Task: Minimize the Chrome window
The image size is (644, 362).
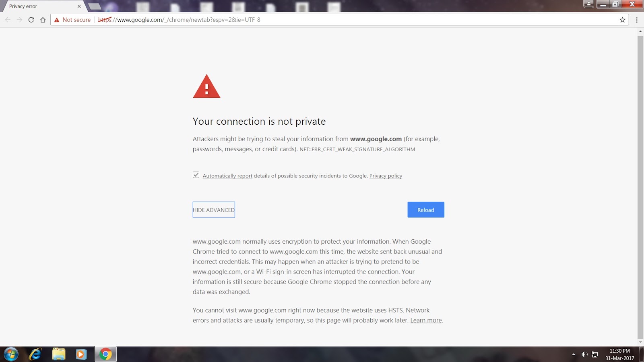Action: [x=603, y=4]
